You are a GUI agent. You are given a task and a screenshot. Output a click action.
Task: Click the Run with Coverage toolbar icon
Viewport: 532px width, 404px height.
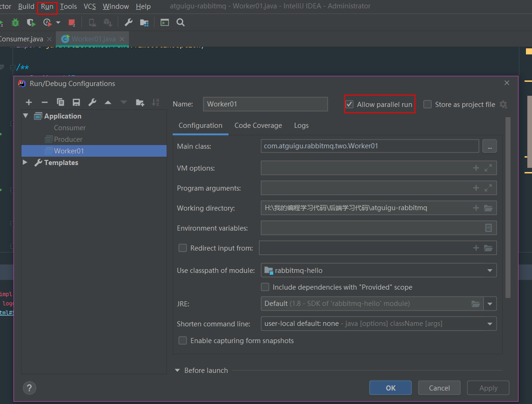pyautogui.click(x=31, y=23)
